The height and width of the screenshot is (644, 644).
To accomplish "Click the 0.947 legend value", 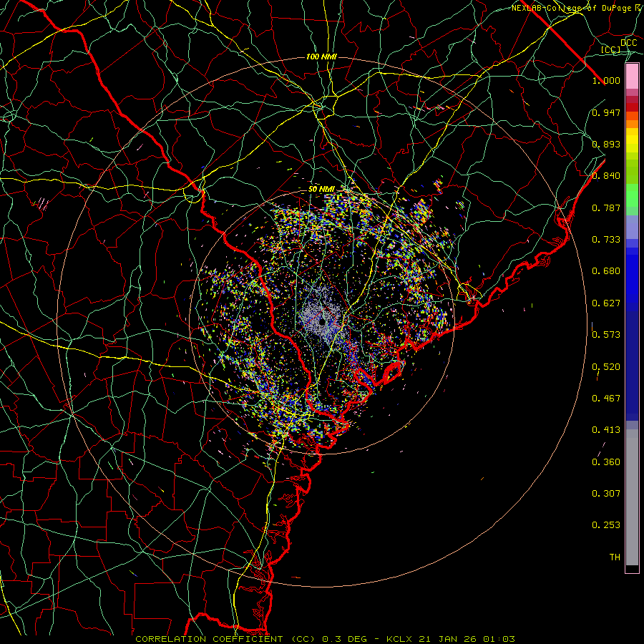I will tap(606, 112).
